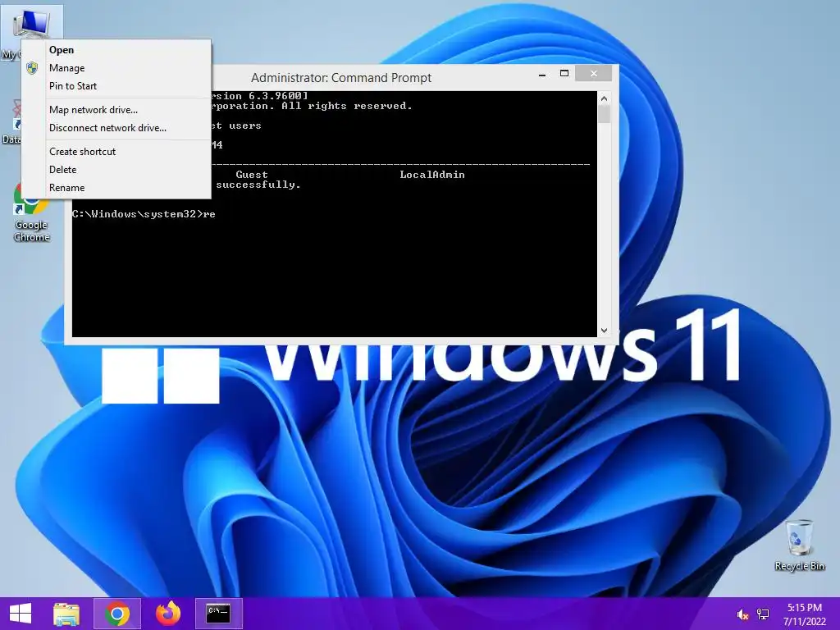Image resolution: width=840 pixels, height=630 pixels.
Task: Click the Guest account text in console
Action: point(252,175)
